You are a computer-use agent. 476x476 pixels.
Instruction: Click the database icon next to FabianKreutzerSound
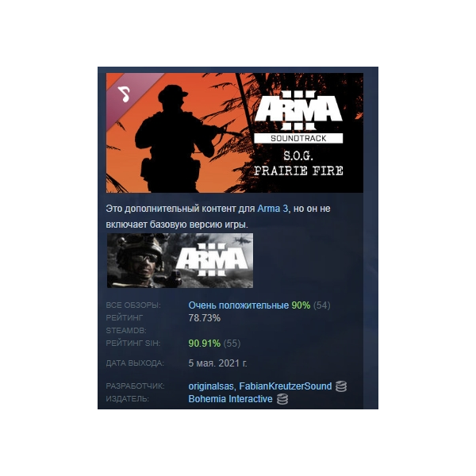pyautogui.click(x=341, y=386)
